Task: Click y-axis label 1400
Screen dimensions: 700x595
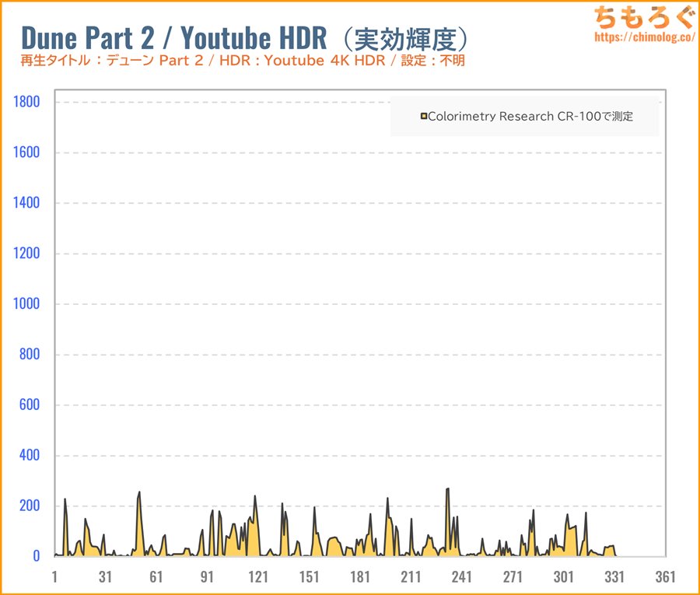Action: coord(26,203)
